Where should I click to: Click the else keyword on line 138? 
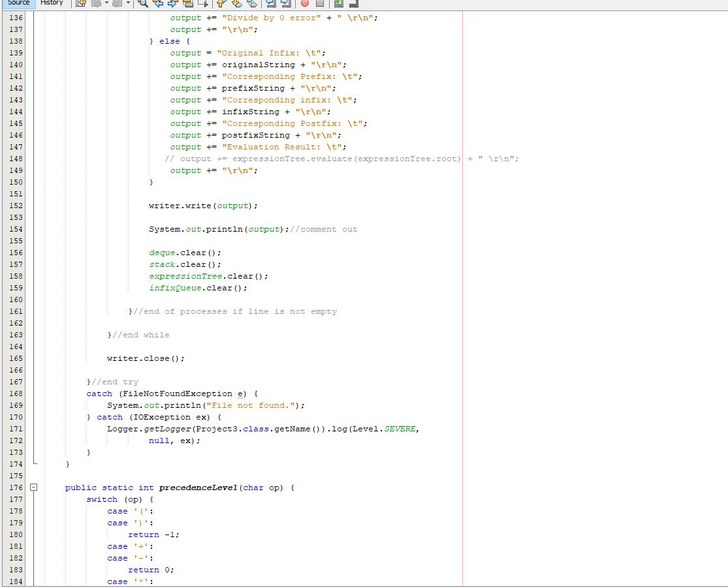[170, 41]
